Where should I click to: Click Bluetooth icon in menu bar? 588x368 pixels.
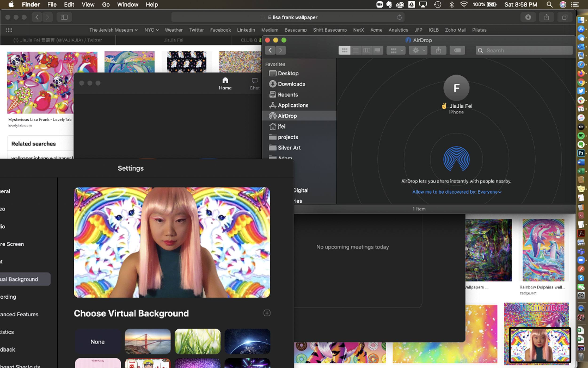pyautogui.click(x=451, y=5)
